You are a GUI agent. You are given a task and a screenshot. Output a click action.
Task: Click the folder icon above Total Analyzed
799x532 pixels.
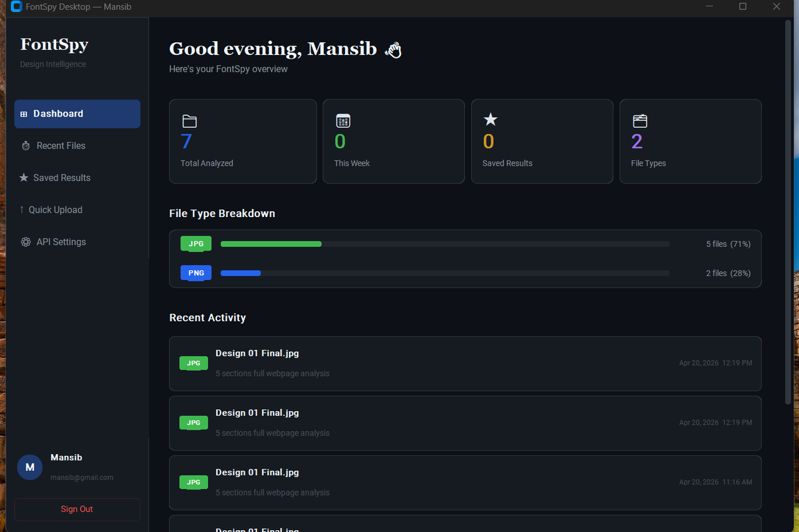pos(189,121)
